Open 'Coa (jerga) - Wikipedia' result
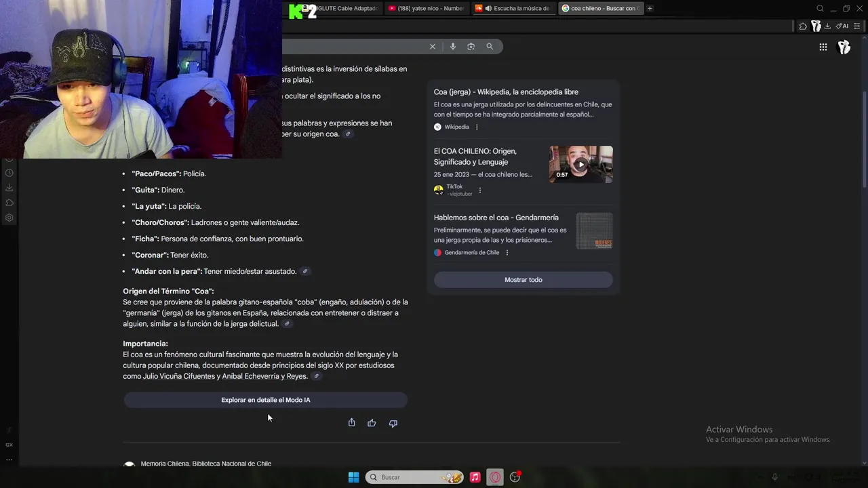 [x=506, y=92]
